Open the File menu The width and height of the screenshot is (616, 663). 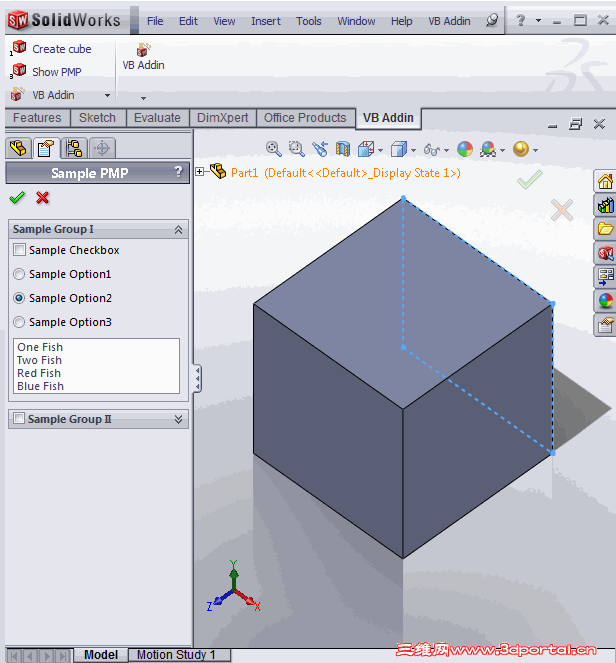tap(155, 21)
